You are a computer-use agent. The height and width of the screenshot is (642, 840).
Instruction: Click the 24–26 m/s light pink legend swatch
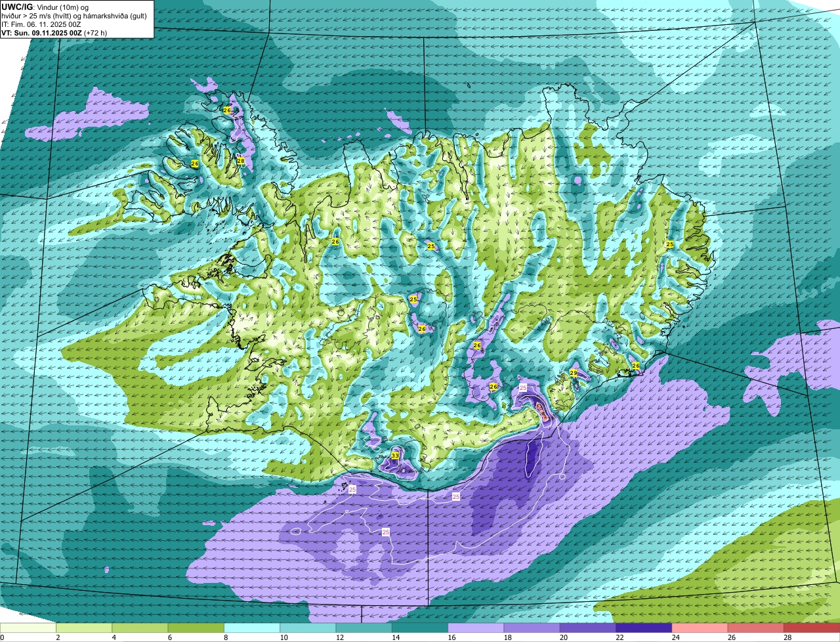[700, 628]
